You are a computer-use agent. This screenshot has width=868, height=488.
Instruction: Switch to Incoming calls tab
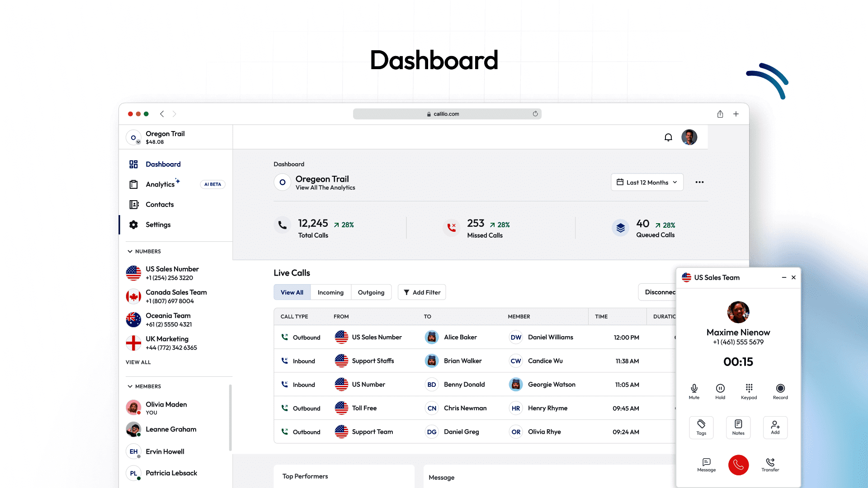click(330, 292)
